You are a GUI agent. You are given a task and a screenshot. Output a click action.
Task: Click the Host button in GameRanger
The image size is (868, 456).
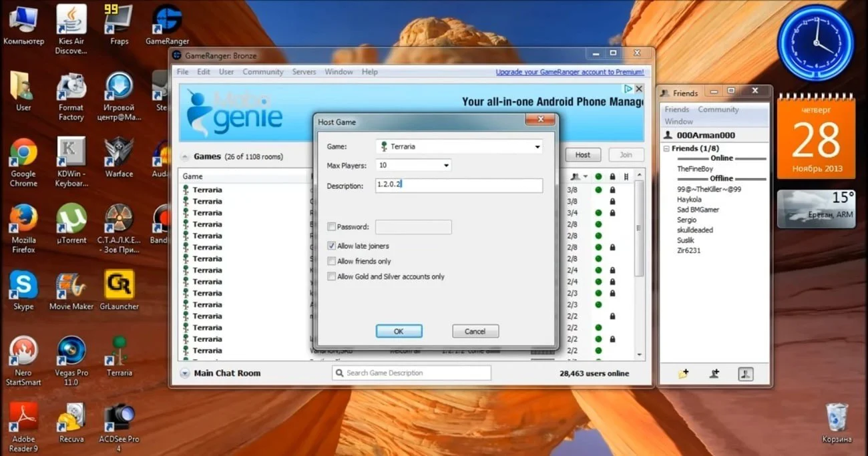click(583, 155)
